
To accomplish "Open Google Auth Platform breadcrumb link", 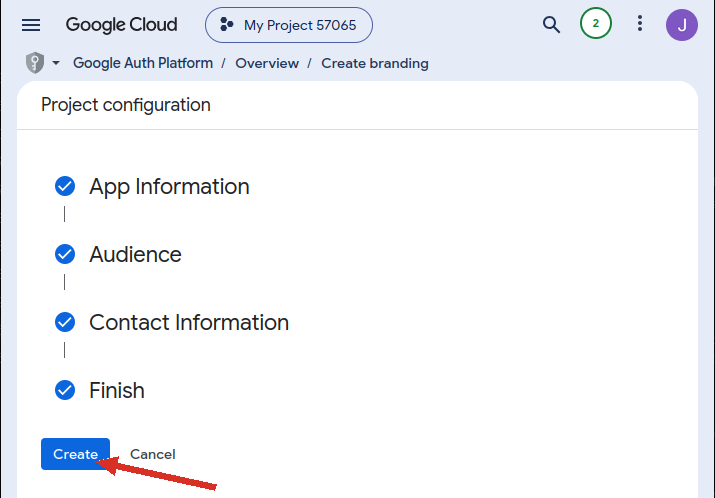I will click(143, 63).
